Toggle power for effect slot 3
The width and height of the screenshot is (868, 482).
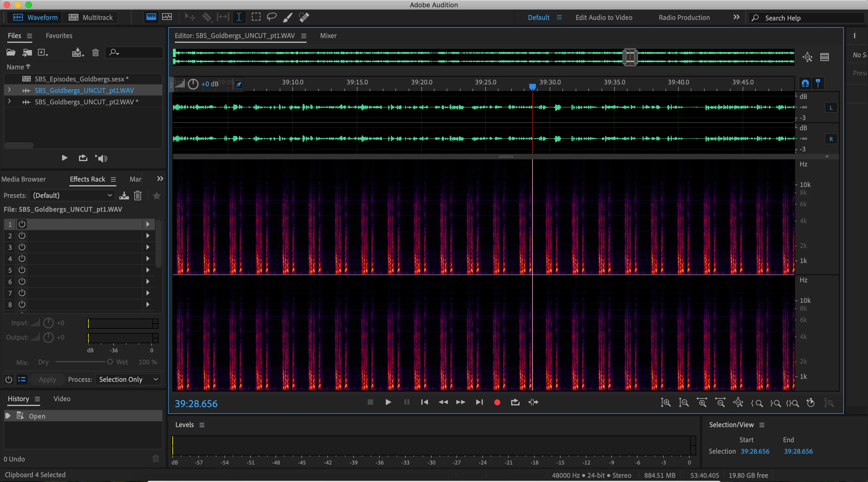(22, 247)
